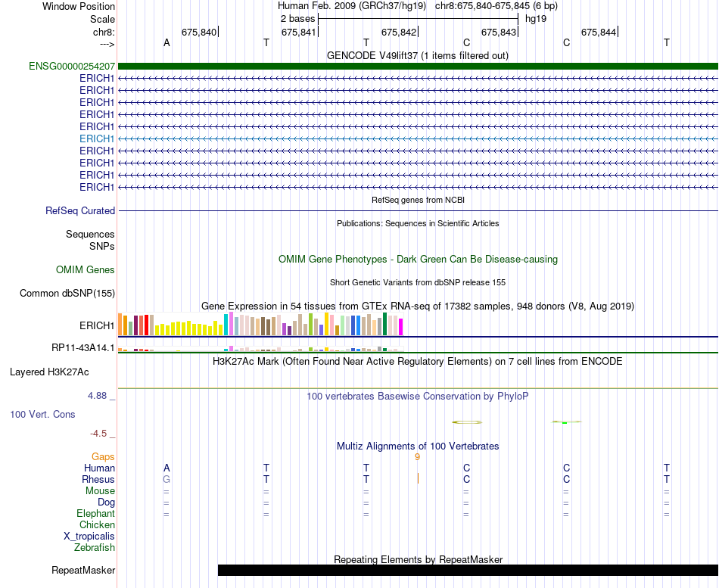Click the orange 9 in Gaps row
The width and height of the screenshot is (719, 588).
tap(417, 457)
